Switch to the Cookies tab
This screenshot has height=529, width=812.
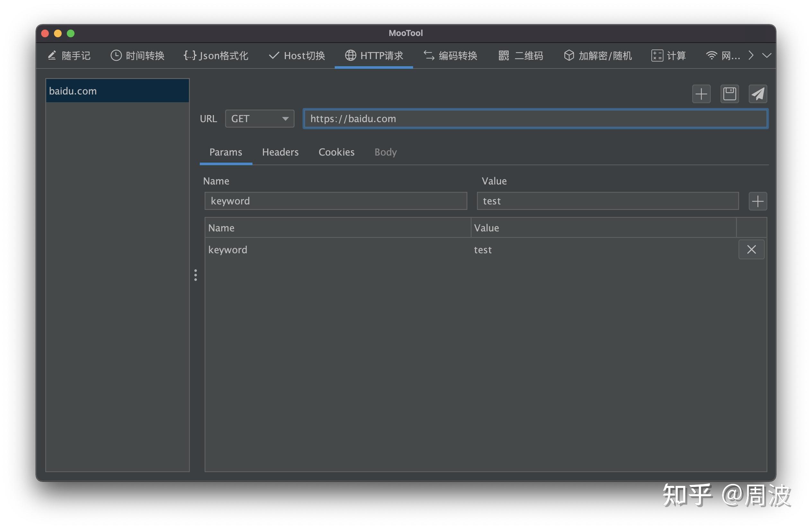pyautogui.click(x=336, y=152)
